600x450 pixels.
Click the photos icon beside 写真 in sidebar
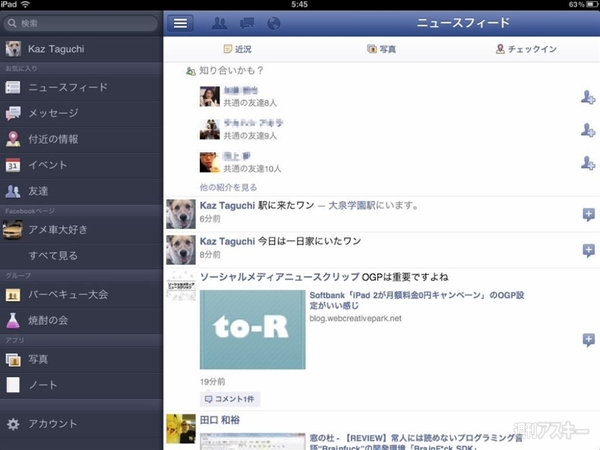pyautogui.click(x=13, y=360)
